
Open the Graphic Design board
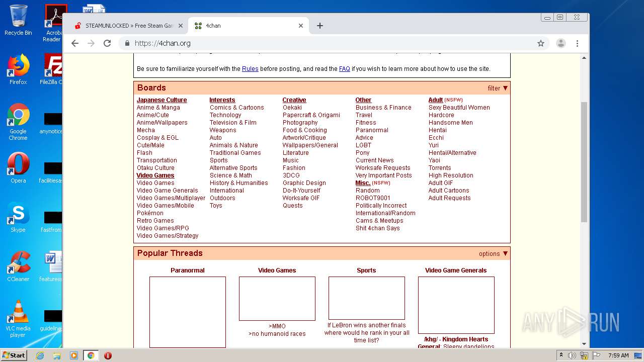[304, 183]
